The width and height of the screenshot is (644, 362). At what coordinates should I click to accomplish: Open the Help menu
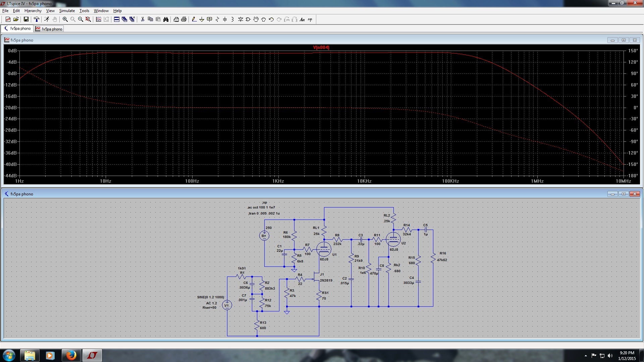117,11
